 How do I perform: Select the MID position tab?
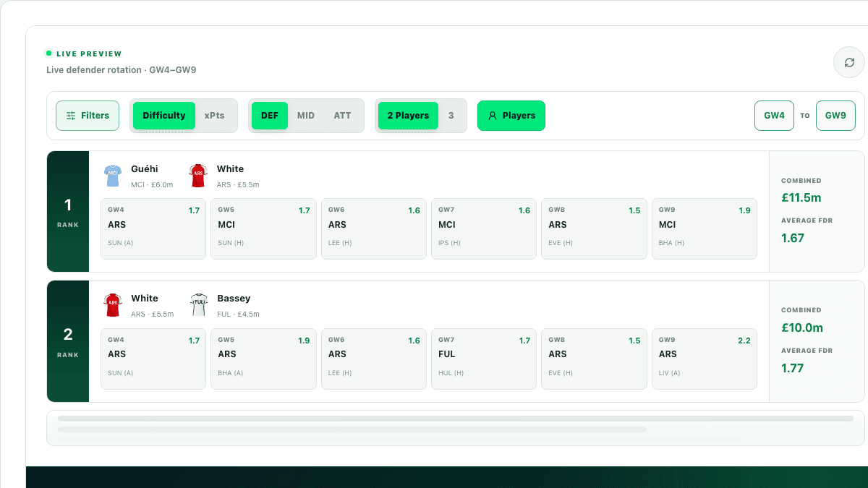[x=306, y=116]
